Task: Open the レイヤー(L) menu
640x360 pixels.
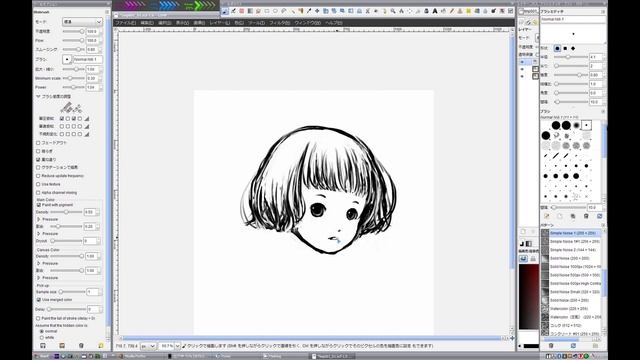Action: 220,23
